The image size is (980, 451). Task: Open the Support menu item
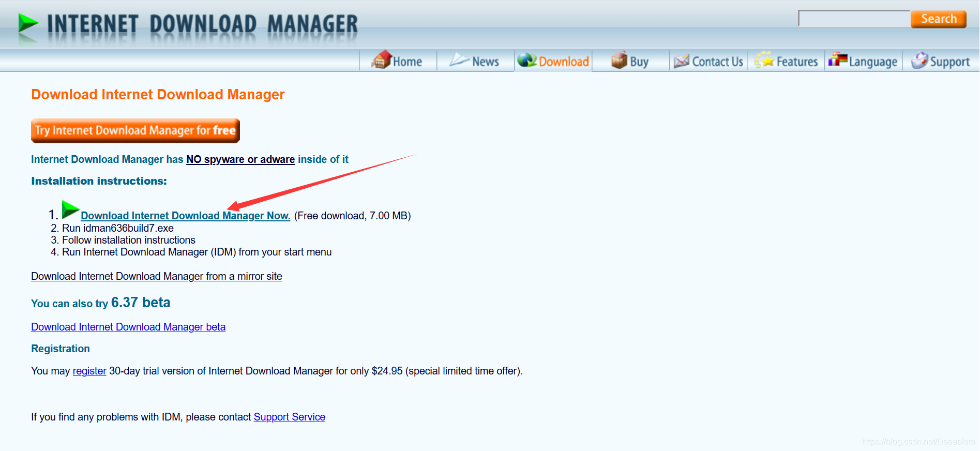point(941,61)
